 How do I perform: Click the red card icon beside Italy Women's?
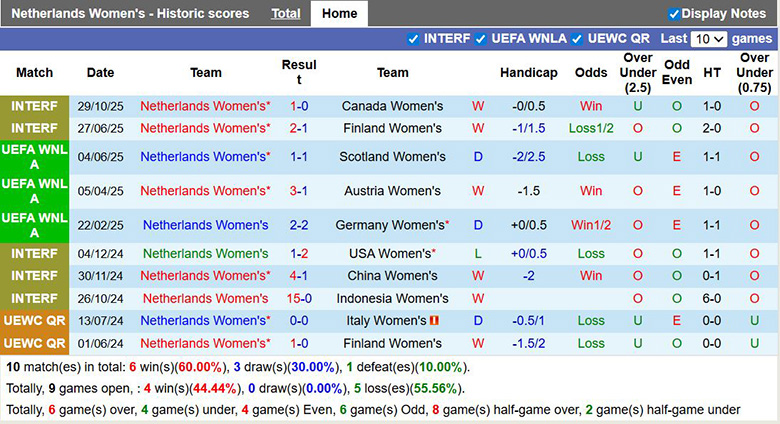pos(434,321)
